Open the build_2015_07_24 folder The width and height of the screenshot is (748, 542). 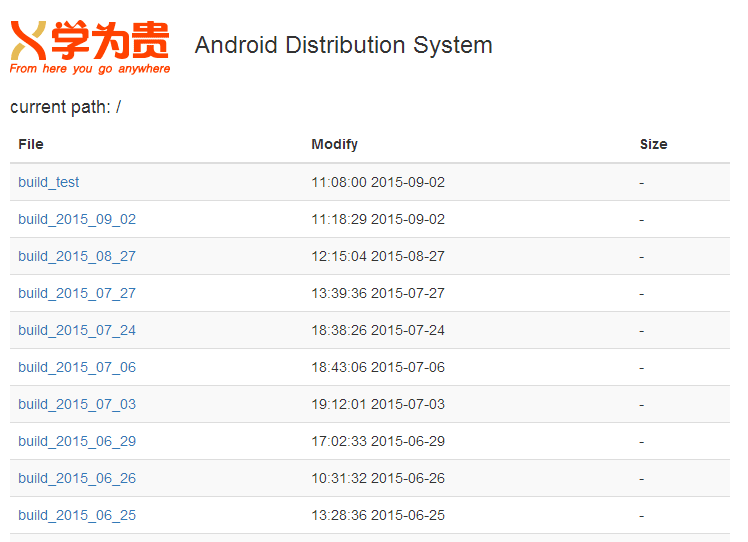(77, 330)
